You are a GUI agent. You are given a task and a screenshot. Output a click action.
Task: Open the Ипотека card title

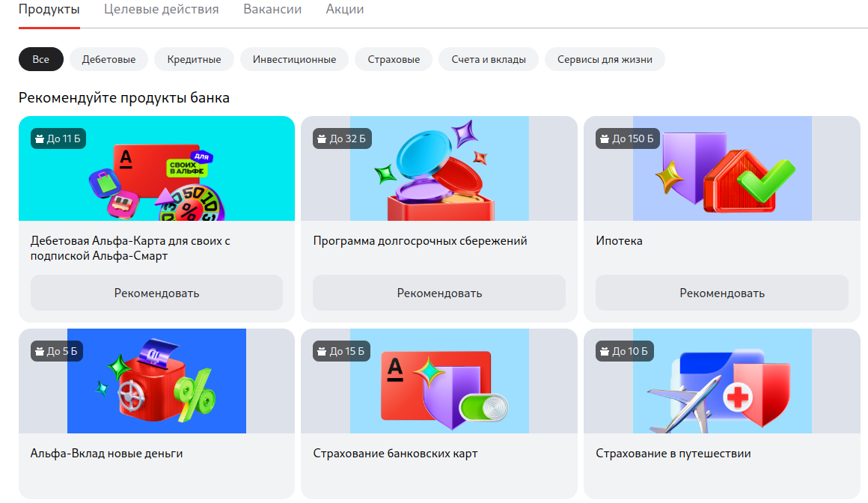coord(619,241)
